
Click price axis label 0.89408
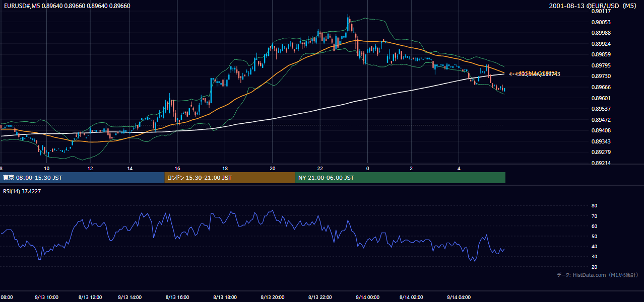[x=601, y=130]
